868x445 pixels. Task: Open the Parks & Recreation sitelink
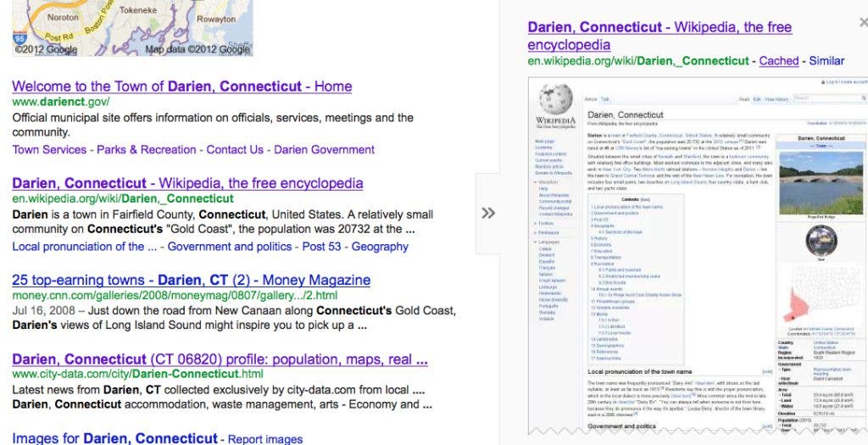pyautogui.click(x=146, y=150)
